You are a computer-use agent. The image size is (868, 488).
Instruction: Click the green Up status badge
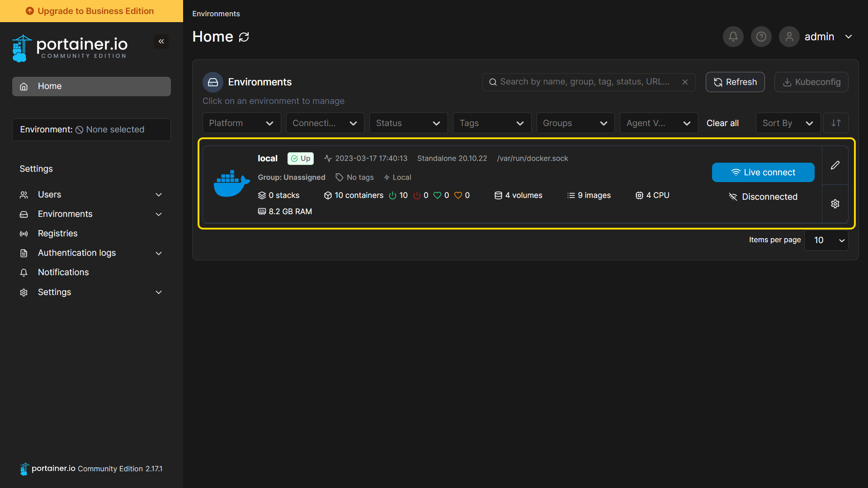pyautogui.click(x=301, y=159)
